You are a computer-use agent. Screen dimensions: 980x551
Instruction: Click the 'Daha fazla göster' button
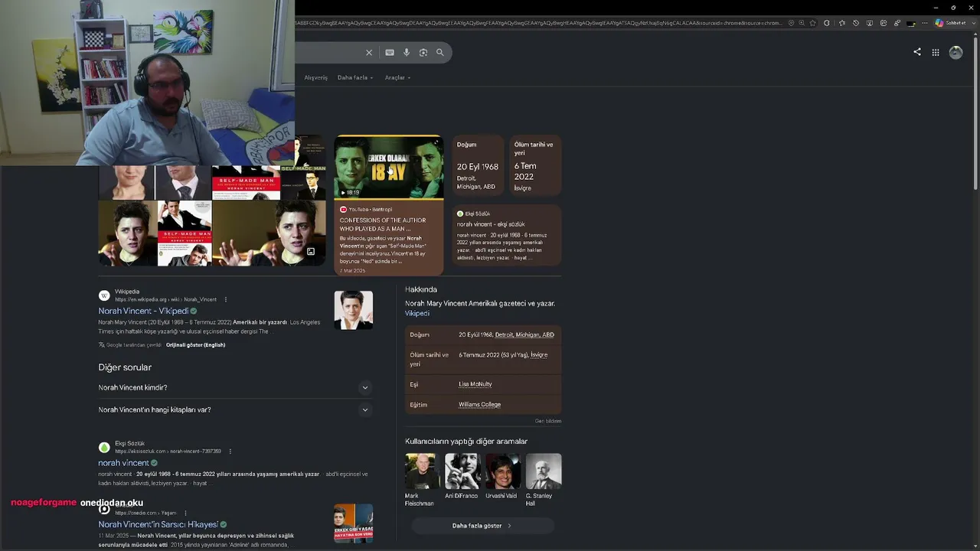(x=482, y=526)
